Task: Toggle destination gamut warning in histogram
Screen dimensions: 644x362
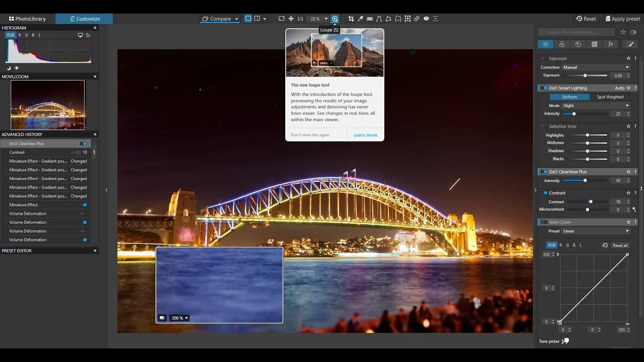Action: [88, 35]
